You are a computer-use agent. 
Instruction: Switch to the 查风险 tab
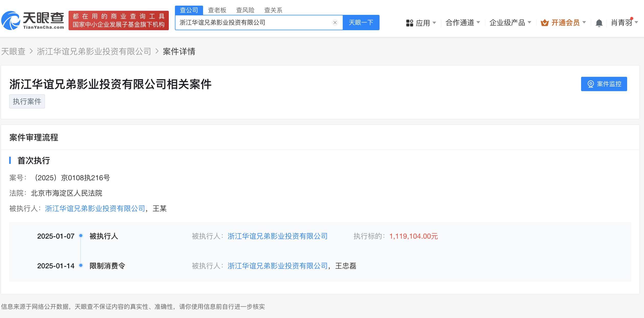point(245,10)
